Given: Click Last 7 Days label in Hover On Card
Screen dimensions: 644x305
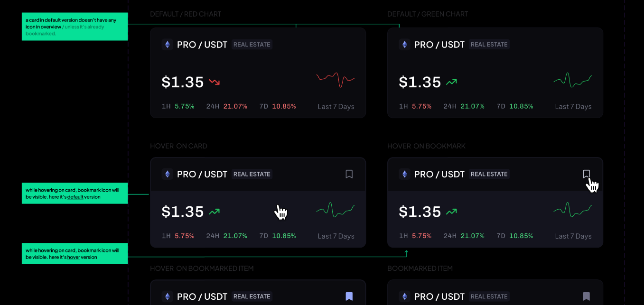Looking at the screenshot, I should [x=336, y=236].
